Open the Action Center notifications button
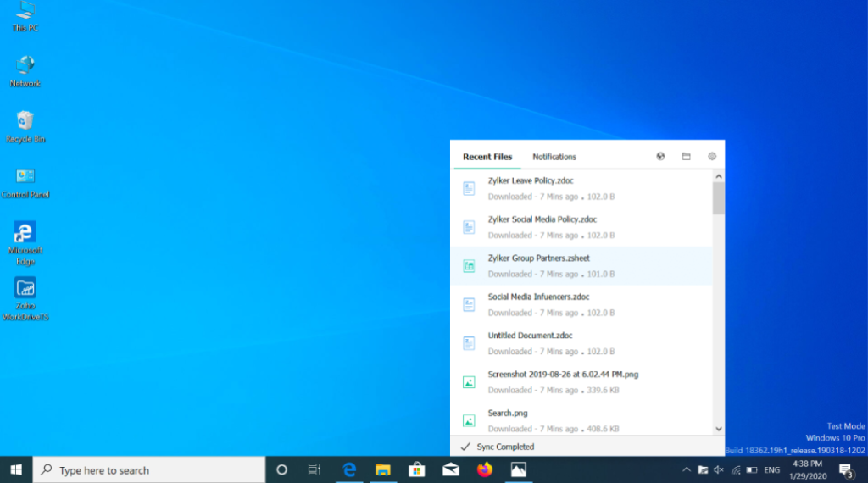The image size is (868, 483). tap(845, 470)
